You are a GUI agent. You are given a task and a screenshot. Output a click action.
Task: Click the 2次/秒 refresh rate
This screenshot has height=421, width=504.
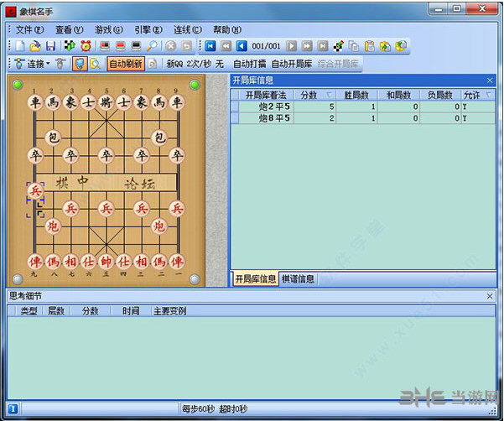(199, 64)
